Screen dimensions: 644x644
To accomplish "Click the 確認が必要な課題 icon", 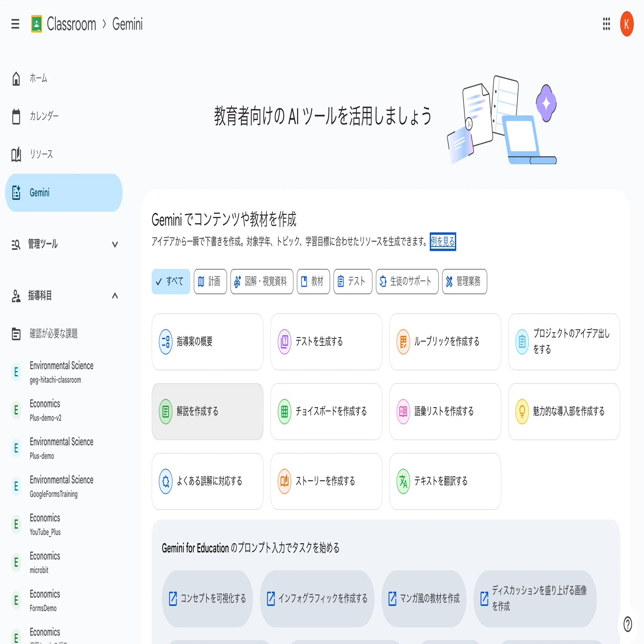I will (16, 334).
